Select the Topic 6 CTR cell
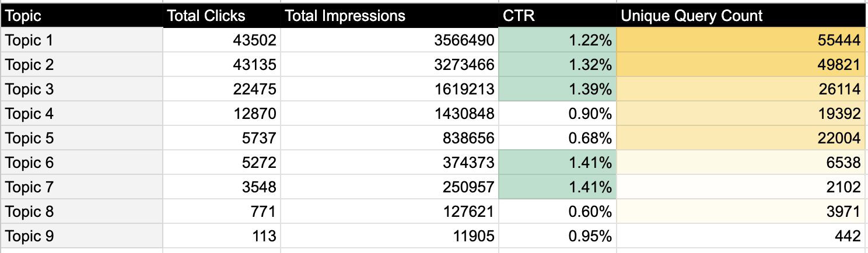Screen dimensions: 868x253 pos(558,163)
